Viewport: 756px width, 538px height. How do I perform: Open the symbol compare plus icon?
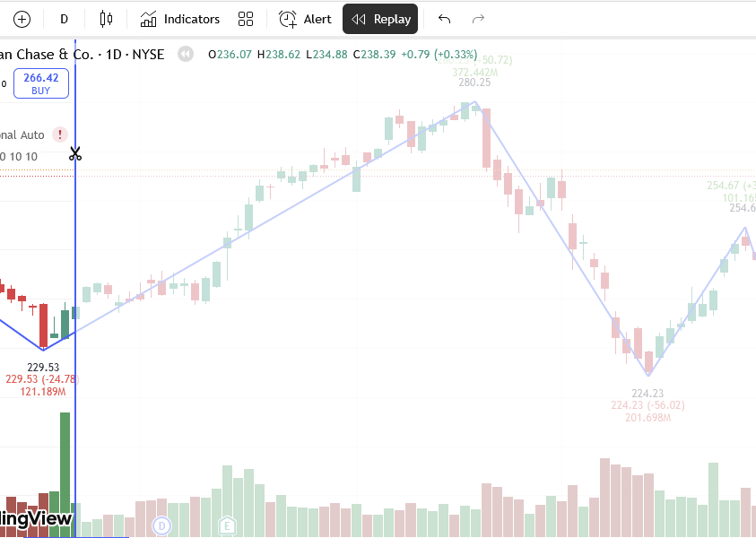[x=22, y=19]
